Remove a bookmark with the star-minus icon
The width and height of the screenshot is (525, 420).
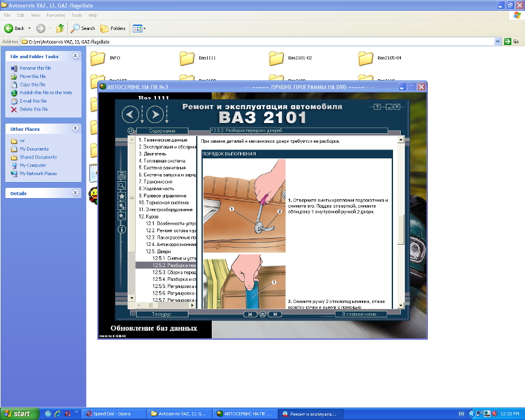click(122, 216)
